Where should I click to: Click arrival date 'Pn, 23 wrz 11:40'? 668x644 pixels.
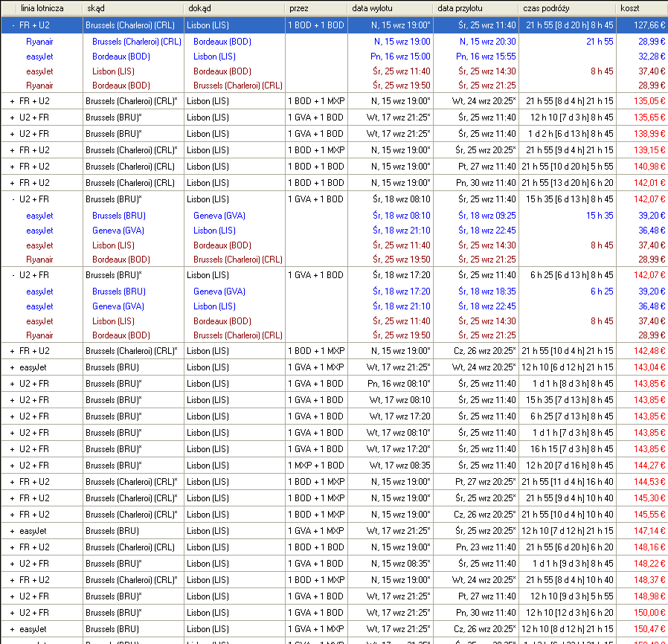coord(486,547)
